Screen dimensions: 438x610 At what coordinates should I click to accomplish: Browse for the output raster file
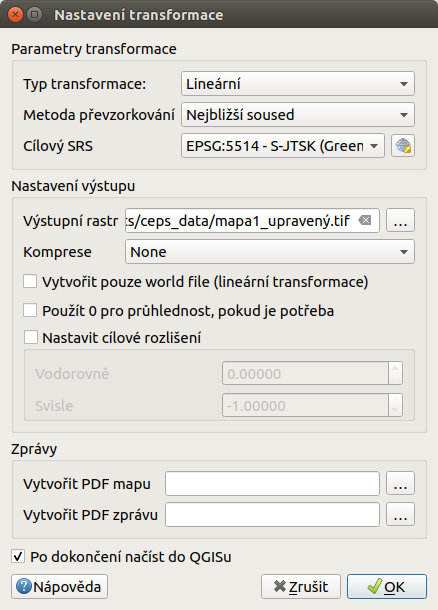(x=400, y=221)
